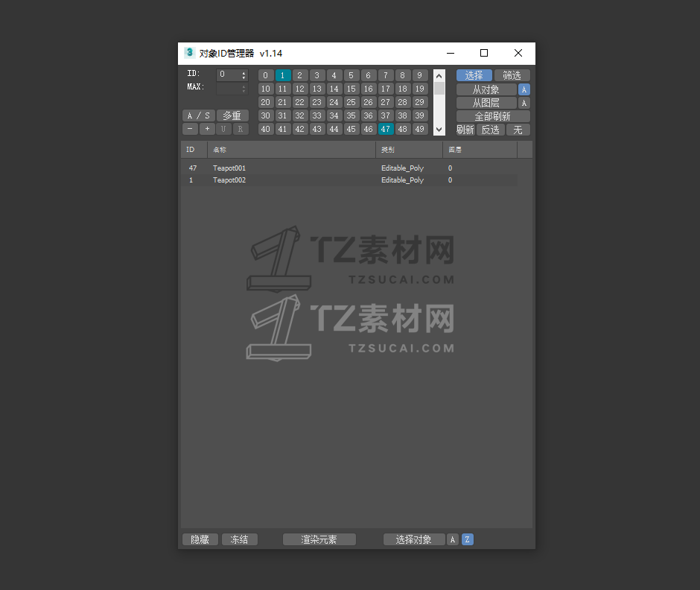Click Editable_Poly cell for Teapot002
The width and height of the screenshot is (700, 590).
point(402,180)
